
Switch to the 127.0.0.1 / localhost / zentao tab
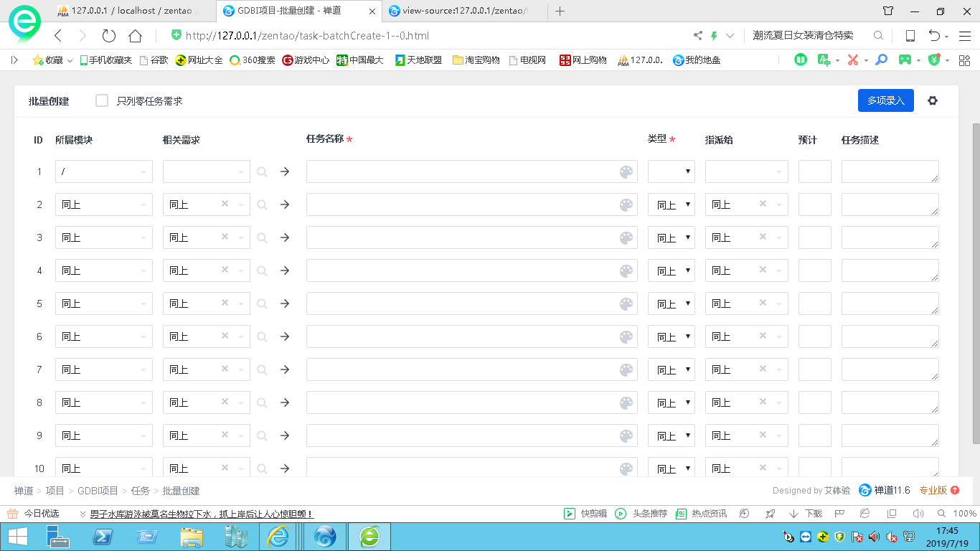[132, 11]
